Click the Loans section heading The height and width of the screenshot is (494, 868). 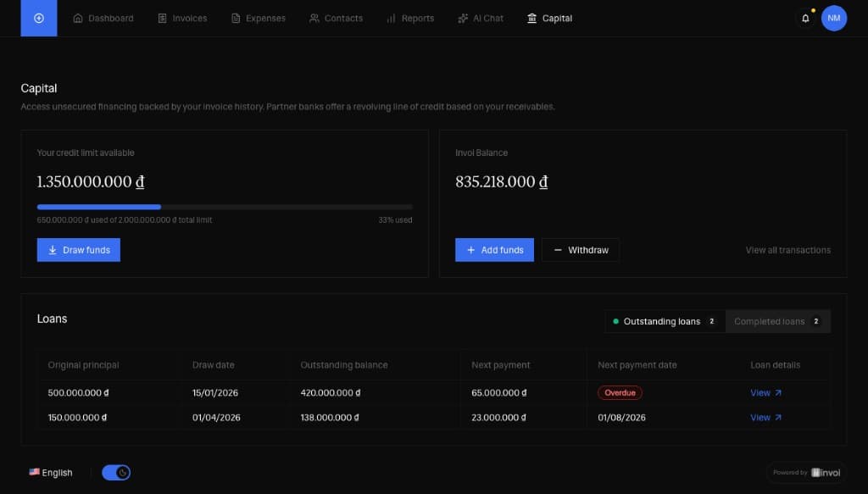tap(52, 319)
